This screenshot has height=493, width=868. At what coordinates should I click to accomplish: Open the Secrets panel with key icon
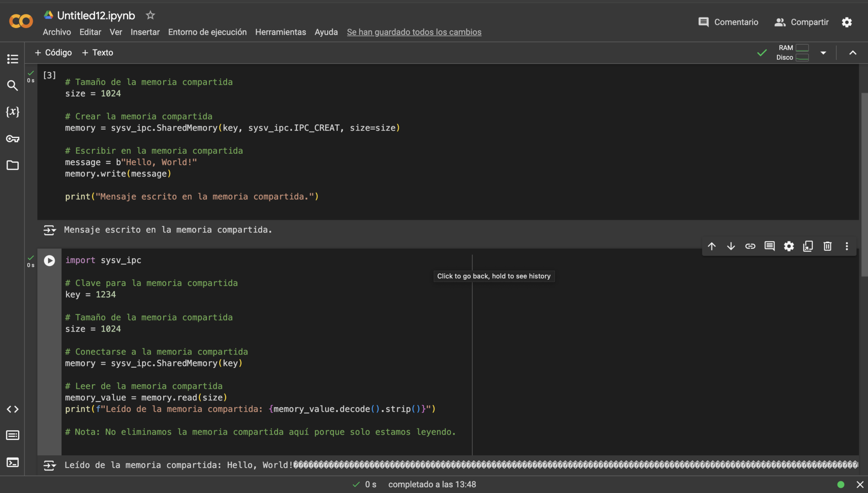coord(13,138)
